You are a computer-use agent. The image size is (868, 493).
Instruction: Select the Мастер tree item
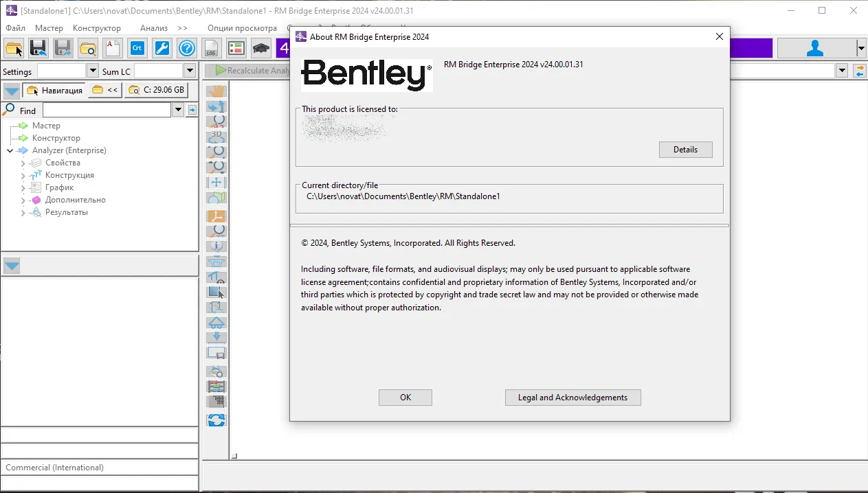click(46, 126)
